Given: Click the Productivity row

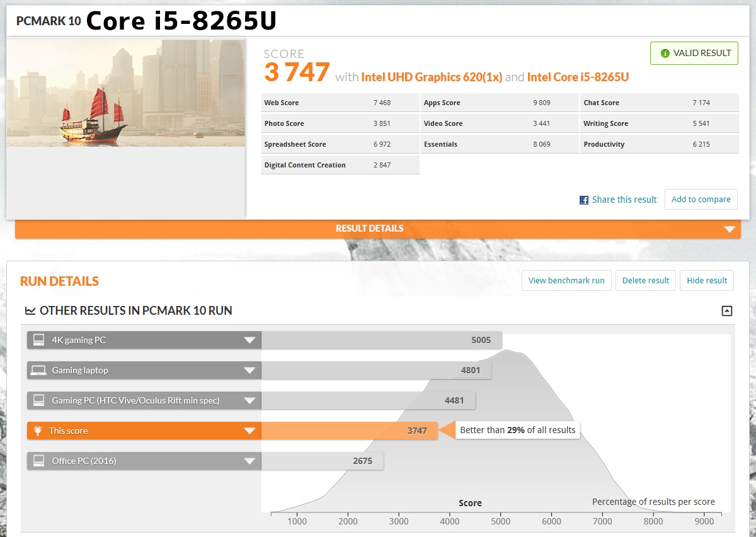Looking at the screenshot, I should [x=660, y=144].
